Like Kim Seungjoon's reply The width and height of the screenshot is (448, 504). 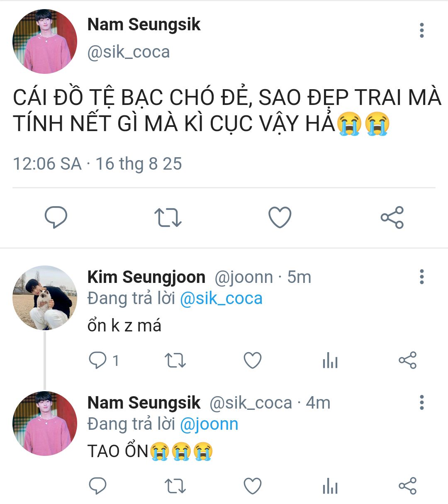point(252,360)
